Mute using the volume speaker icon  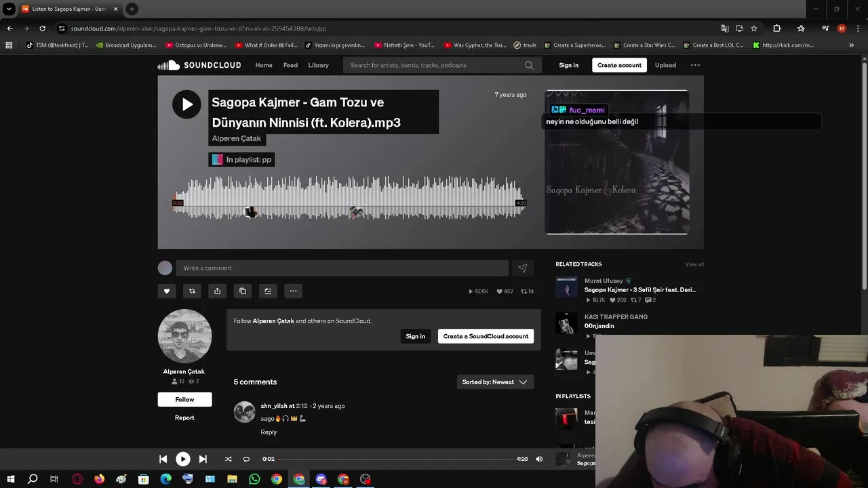539,459
